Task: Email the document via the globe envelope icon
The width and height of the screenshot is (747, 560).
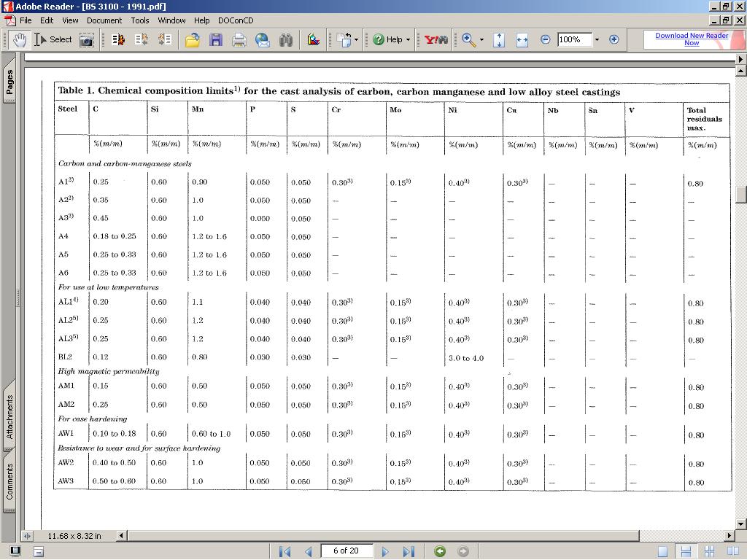Action: point(263,40)
